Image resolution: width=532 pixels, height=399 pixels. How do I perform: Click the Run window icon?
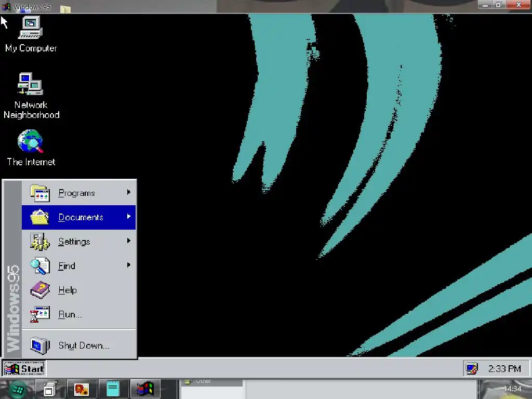[39, 314]
